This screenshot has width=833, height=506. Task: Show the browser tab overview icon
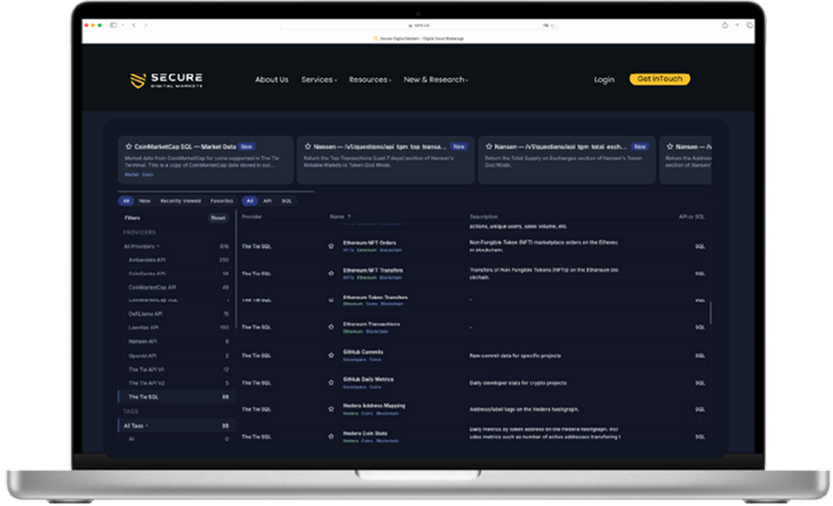pyautogui.click(x=749, y=25)
